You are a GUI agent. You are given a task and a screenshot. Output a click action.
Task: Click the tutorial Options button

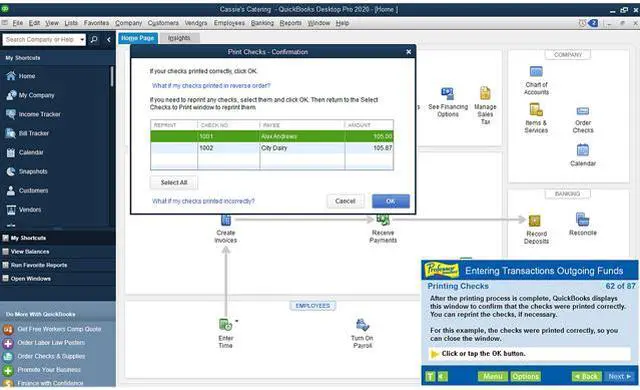[525, 376]
